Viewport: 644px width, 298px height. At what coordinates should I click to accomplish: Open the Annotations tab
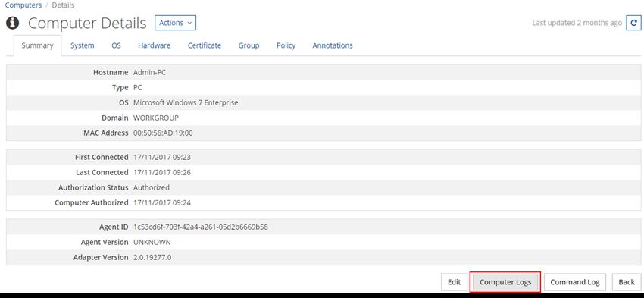pyautogui.click(x=333, y=45)
